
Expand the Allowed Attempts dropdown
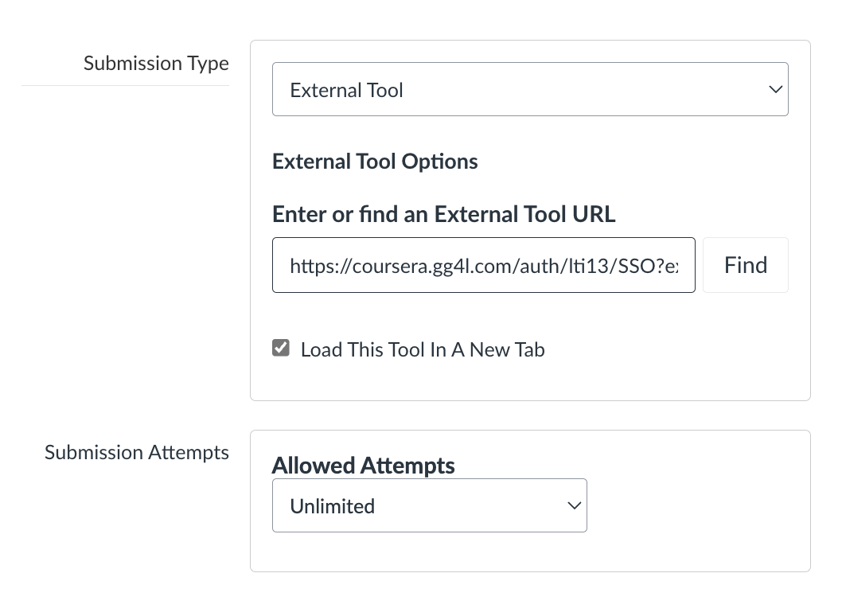429,505
